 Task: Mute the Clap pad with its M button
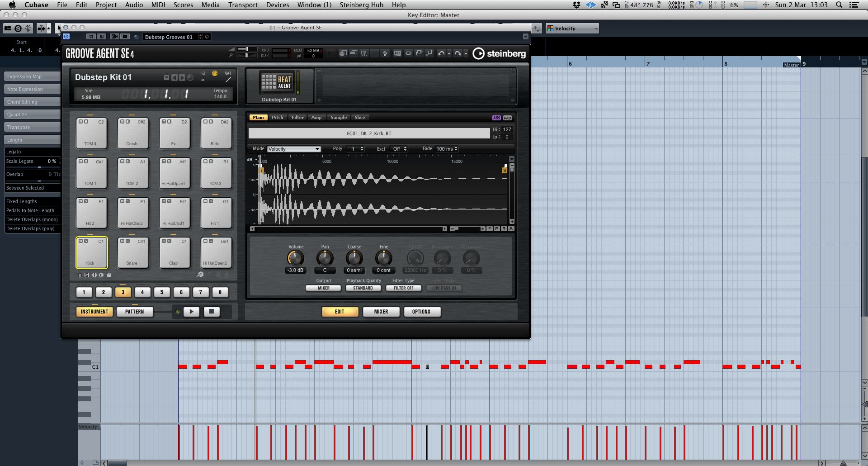164,241
